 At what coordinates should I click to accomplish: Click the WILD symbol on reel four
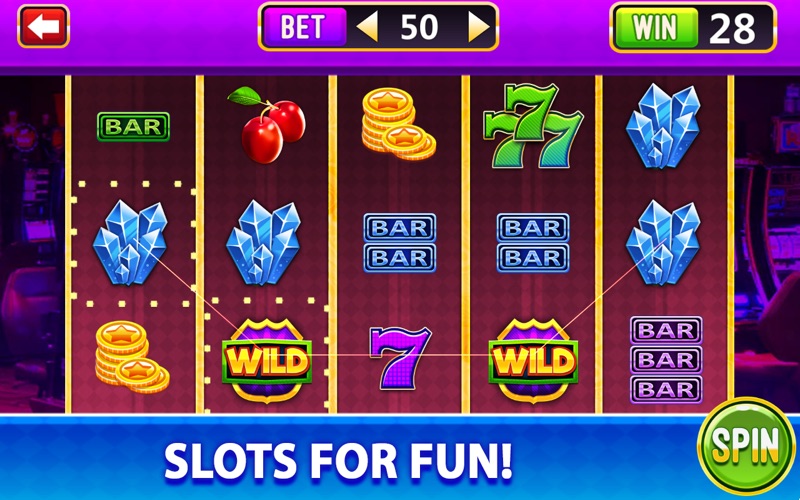tap(533, 360)
